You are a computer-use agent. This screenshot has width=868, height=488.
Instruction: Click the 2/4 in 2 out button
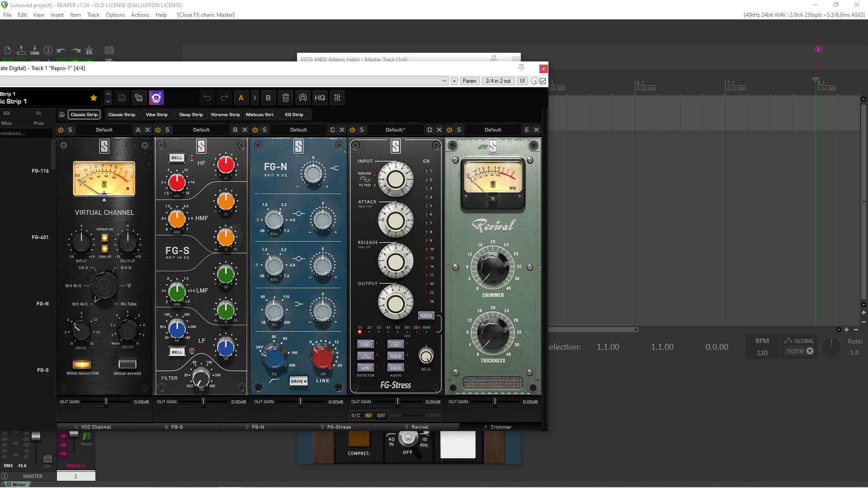tap(498, 80)
